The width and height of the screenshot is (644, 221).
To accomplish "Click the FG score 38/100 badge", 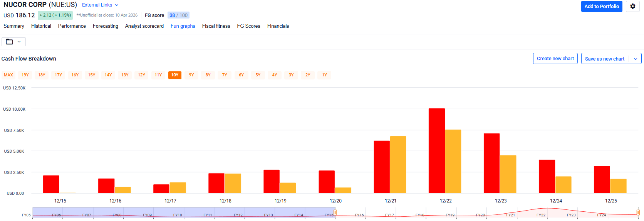I will coord(178,15).
